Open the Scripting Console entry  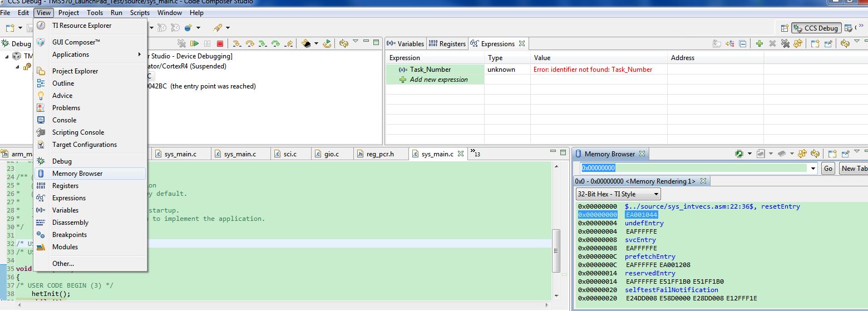point(90,132)
